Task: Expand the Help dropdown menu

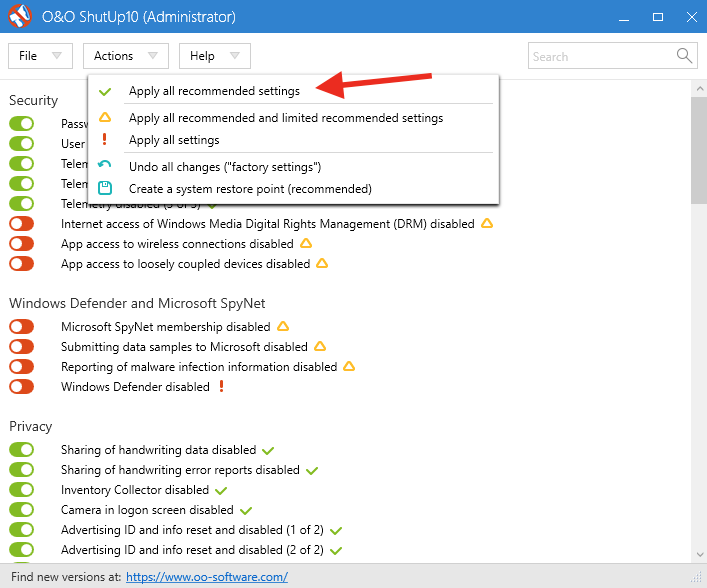Action: point(214,56)
